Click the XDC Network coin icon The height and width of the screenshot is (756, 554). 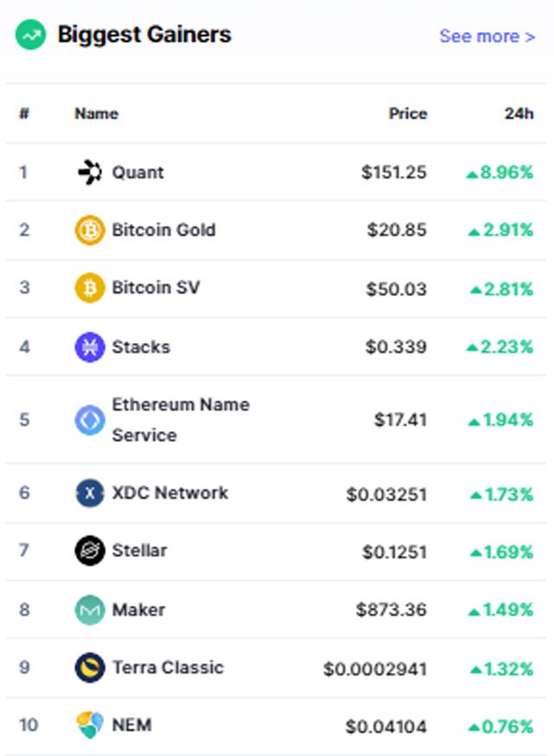[90, 493]
